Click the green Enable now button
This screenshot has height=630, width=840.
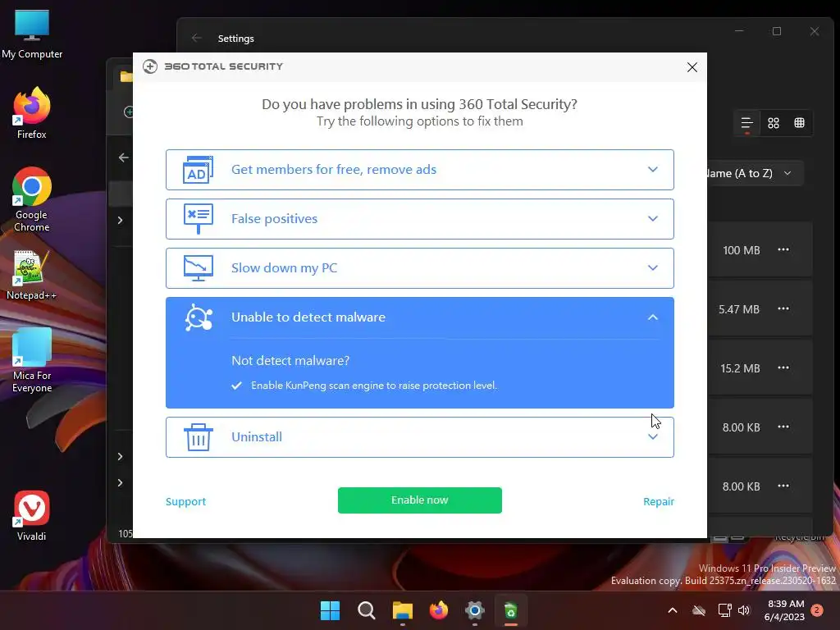[x=419, y=500]
